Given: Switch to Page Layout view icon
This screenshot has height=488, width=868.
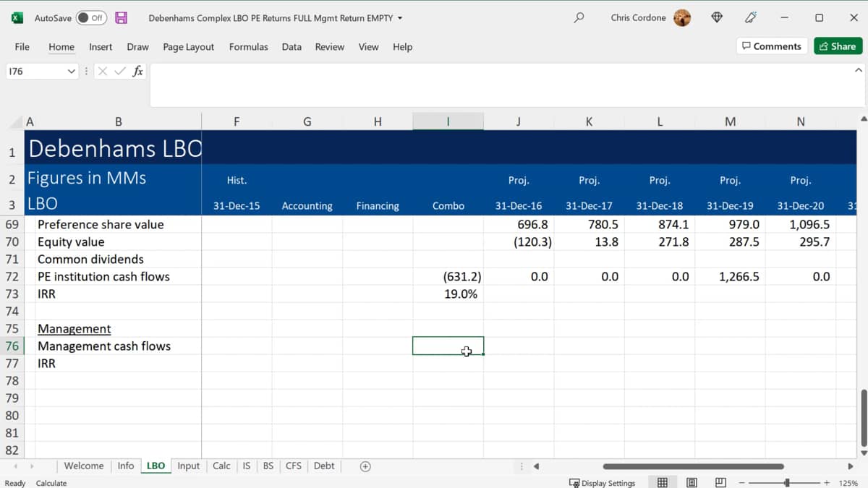Looking at the screenshot, I should (692, 482).
